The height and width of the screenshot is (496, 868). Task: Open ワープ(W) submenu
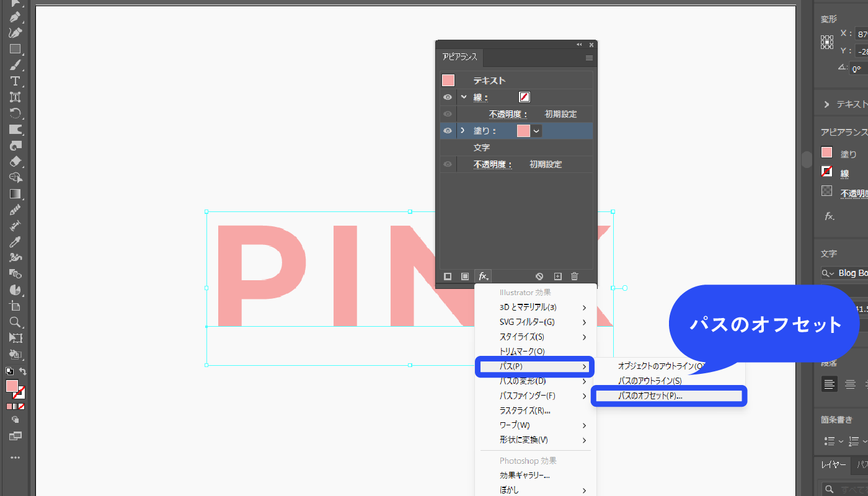point(536,425)
